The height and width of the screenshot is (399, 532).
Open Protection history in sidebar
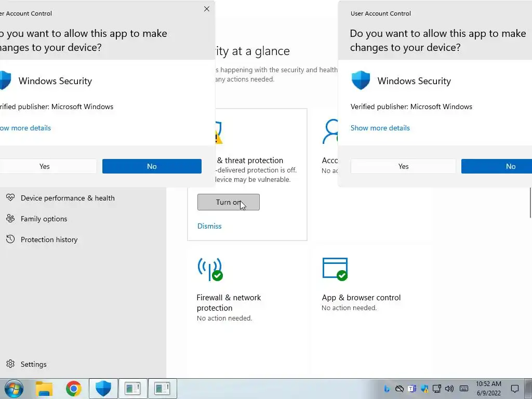tap(42, 240)
